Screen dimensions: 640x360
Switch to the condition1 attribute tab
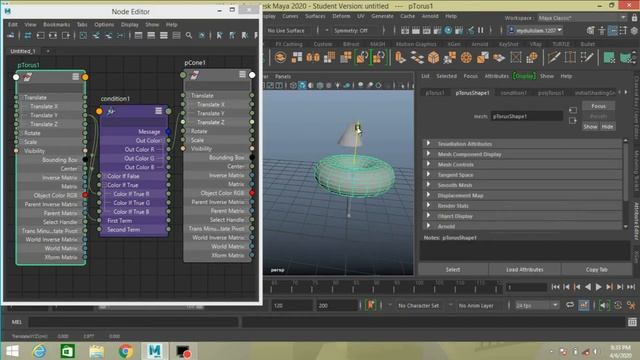pos(513,93)
